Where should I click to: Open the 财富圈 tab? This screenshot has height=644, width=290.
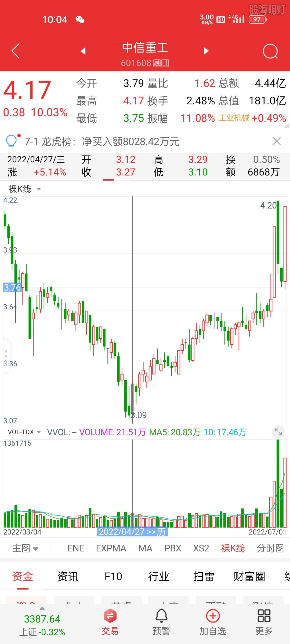pos(249,576)
